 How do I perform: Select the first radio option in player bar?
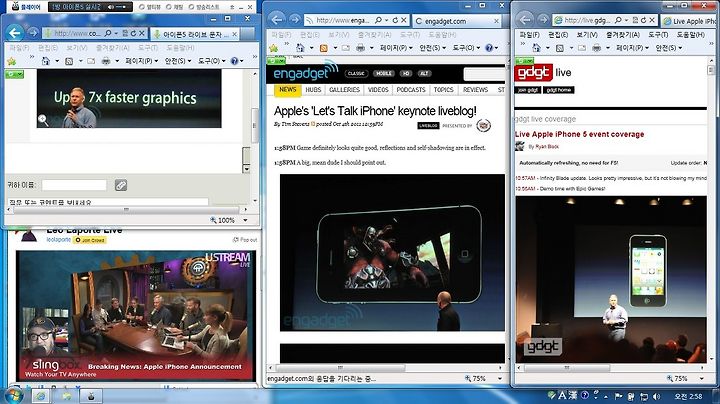pyautogui.click(x=141, y=7)
